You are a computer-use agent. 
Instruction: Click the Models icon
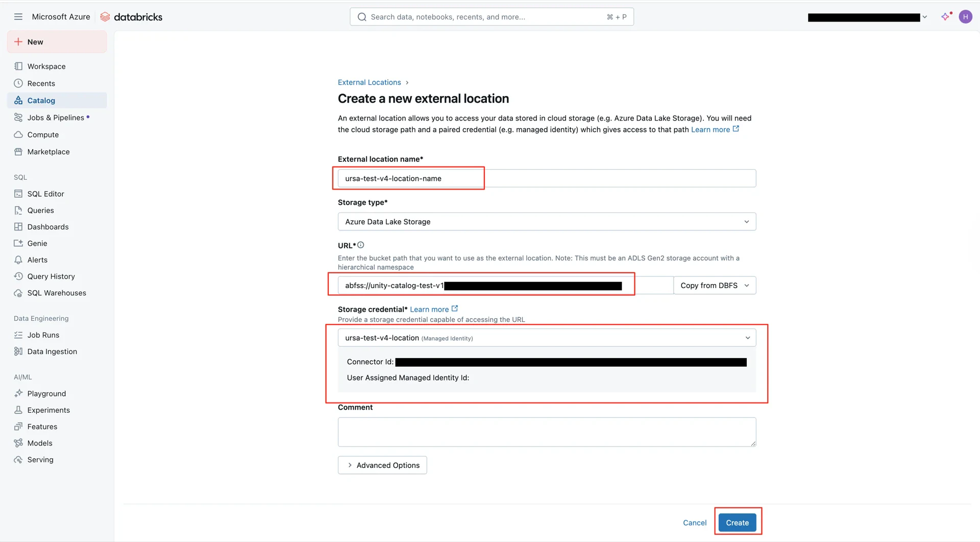point(18,443)
